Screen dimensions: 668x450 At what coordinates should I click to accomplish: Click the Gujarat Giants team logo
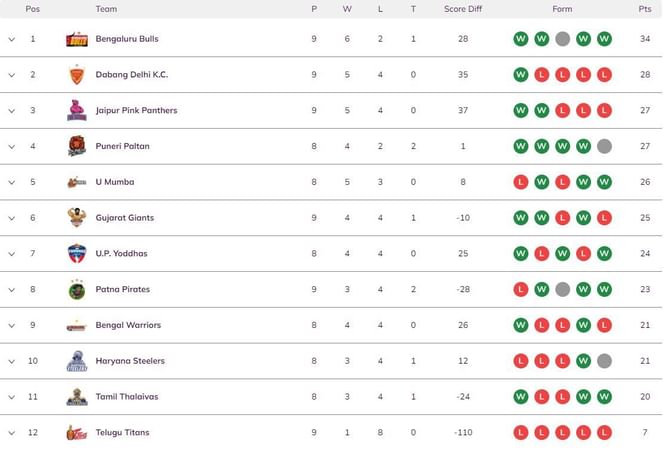click(77, 218)
